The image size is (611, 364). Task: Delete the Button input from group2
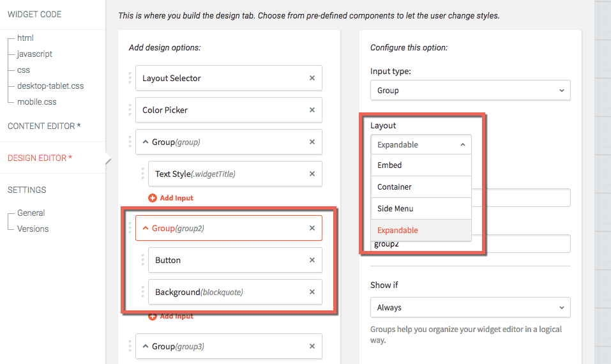(x=312, y=260)
